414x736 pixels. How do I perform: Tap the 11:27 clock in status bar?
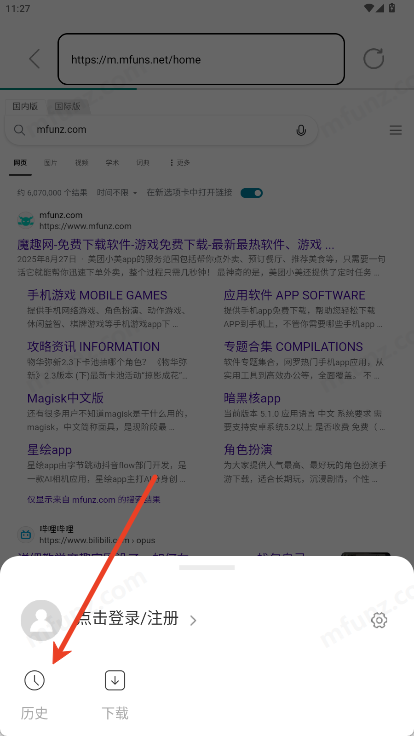(x=18, y=8)
